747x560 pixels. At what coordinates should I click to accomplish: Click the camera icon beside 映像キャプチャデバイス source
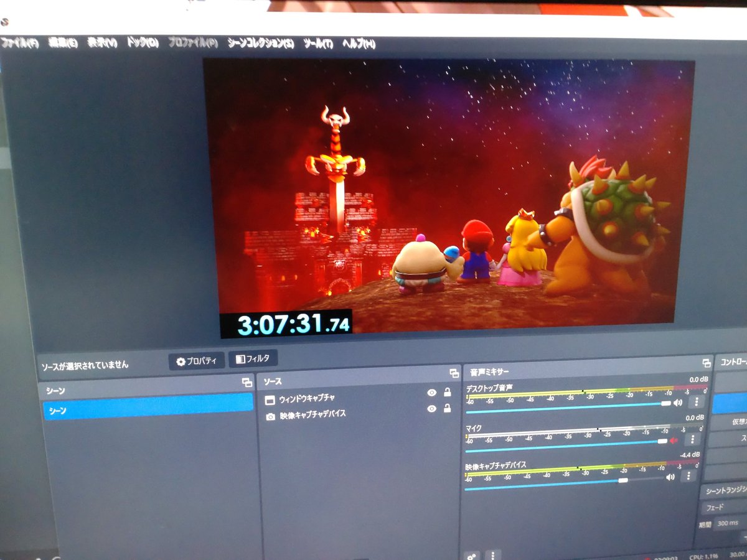[270, 416]
